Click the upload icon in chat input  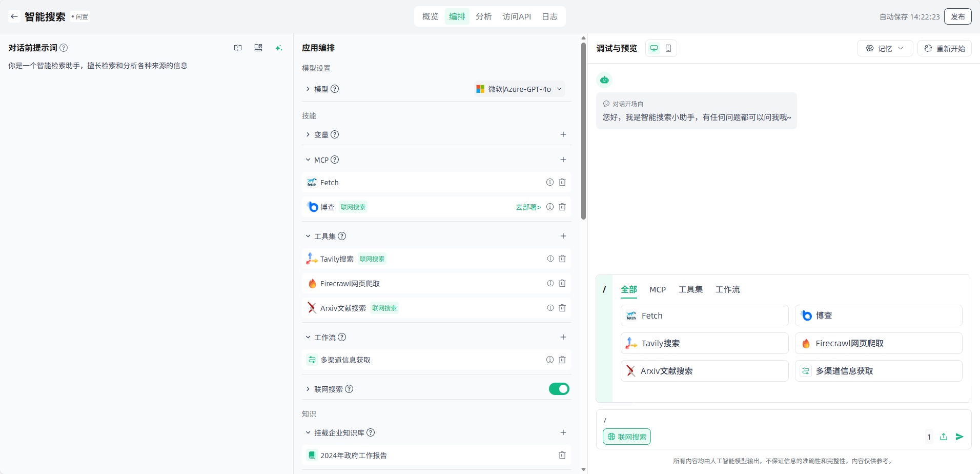[944, 437]
